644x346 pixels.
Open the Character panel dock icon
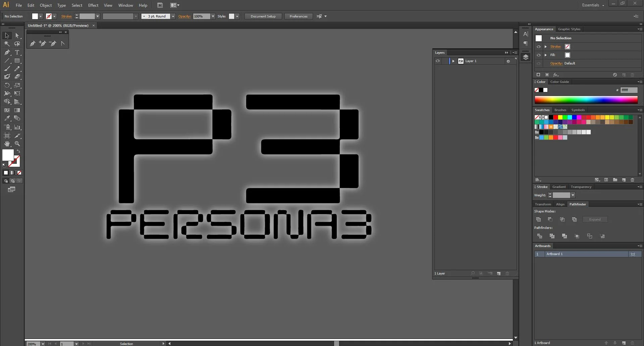click(526, 34)
